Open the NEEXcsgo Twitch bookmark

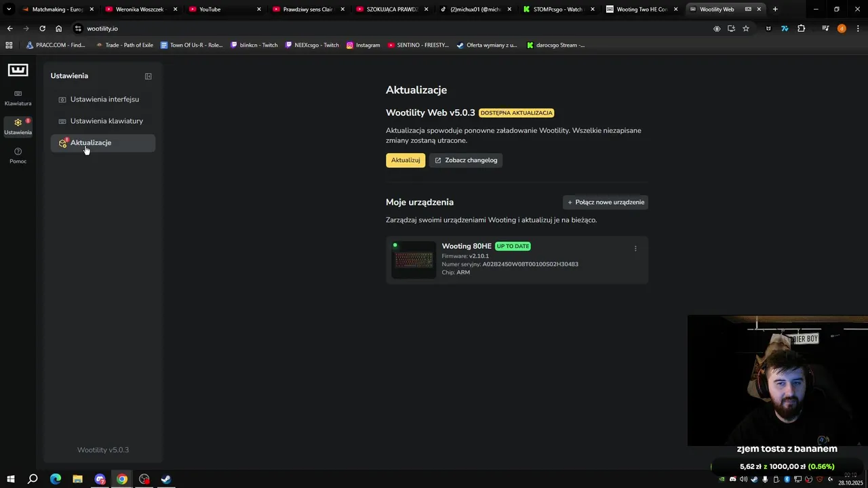312,45
